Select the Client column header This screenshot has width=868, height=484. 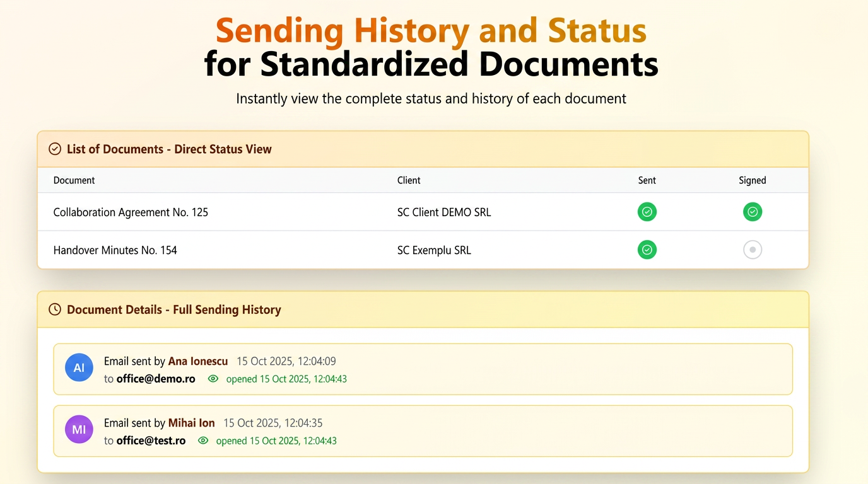(x=409, y=180)
